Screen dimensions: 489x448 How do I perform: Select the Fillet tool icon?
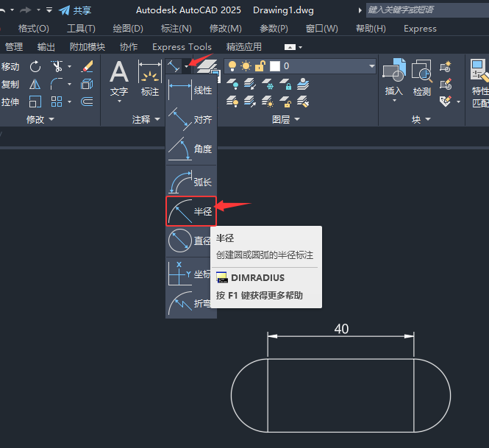[57, 85]
